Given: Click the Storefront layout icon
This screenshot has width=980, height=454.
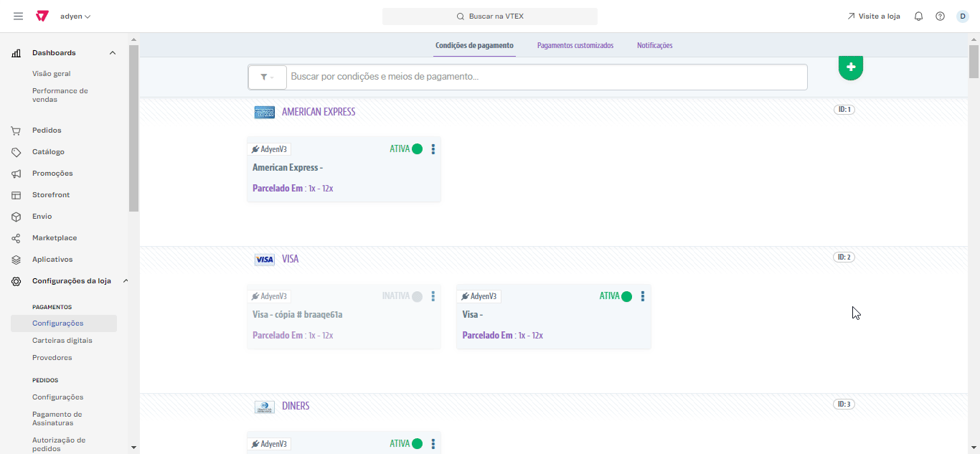Looking at the screenshot, I should click(16, 195).
